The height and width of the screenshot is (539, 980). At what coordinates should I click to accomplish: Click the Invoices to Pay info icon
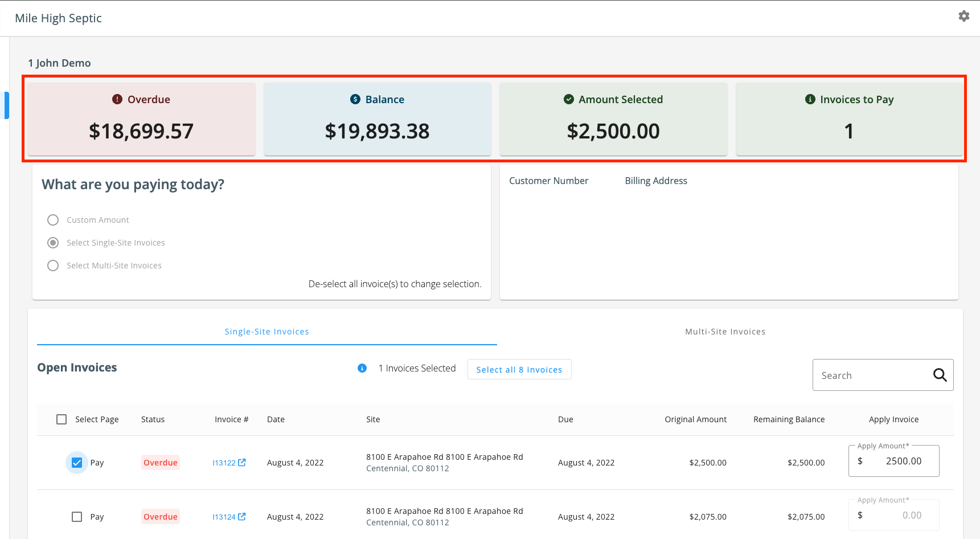[810, 99]
